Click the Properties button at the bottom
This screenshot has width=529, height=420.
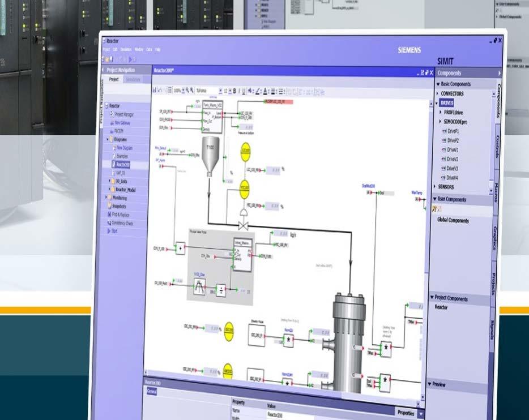click(x=406, y=413)
